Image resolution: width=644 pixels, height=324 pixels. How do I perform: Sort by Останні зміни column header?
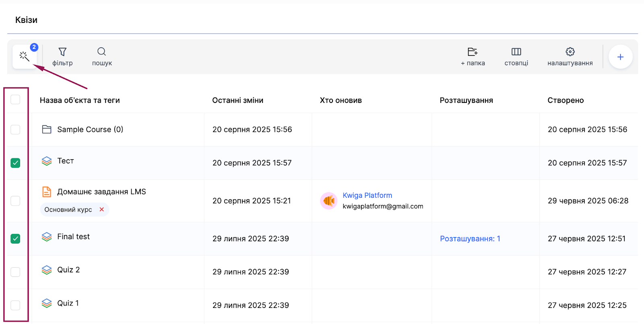[237, 100]
